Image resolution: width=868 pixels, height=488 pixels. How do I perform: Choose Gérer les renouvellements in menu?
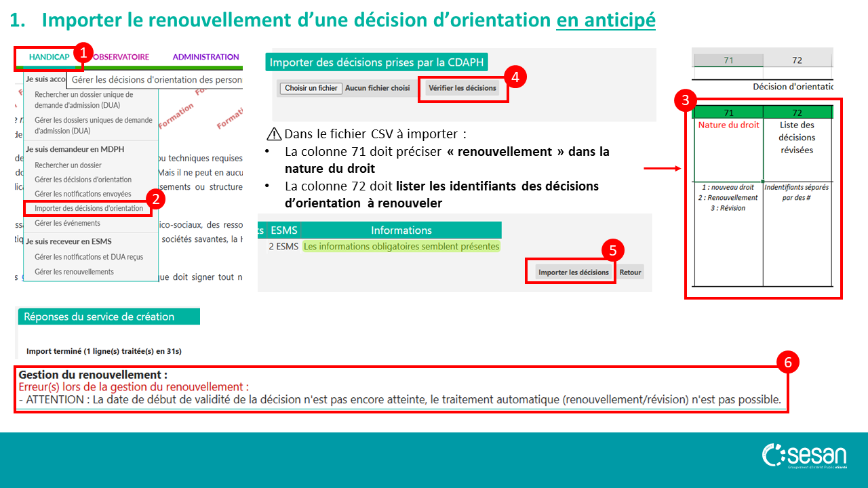75,272
